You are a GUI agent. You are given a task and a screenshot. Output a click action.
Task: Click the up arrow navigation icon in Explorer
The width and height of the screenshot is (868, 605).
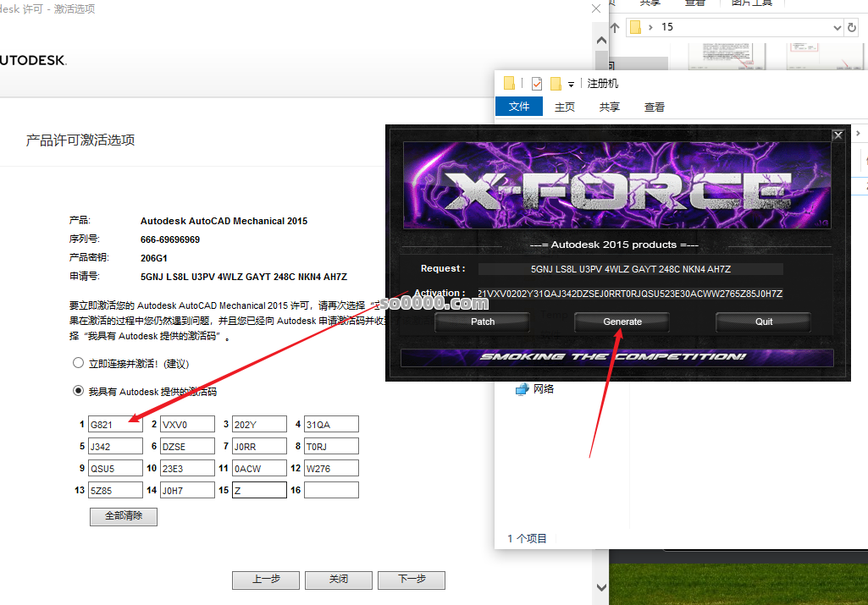tap(616, 27)
